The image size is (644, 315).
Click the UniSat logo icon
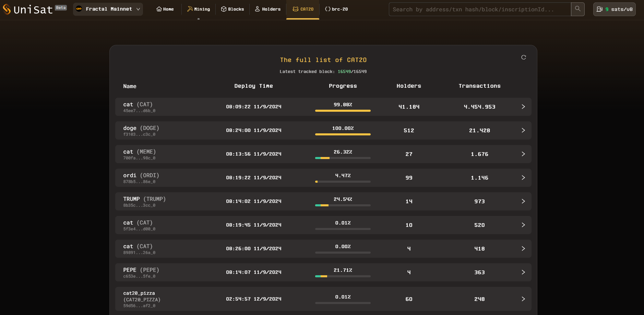tap(7, 9)
